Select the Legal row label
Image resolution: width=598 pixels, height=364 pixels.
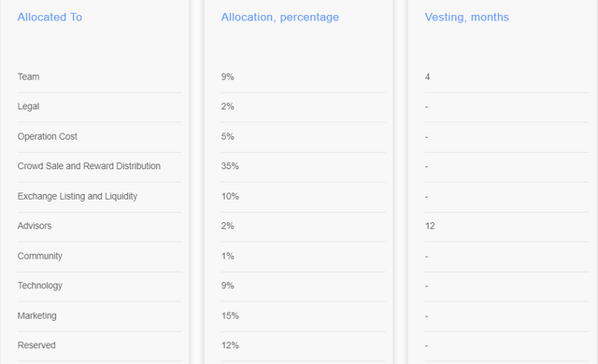(x=29, y=106)
